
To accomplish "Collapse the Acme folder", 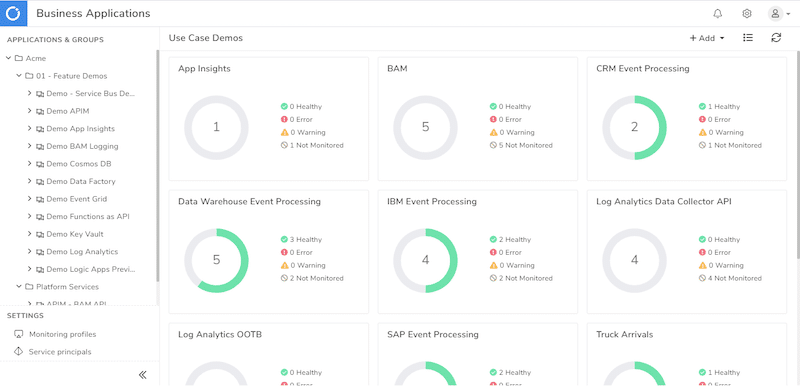I will 9,58.
